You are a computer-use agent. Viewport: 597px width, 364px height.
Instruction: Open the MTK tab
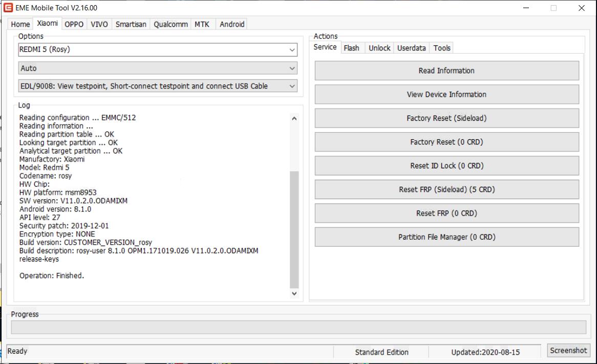click(202, 24)
